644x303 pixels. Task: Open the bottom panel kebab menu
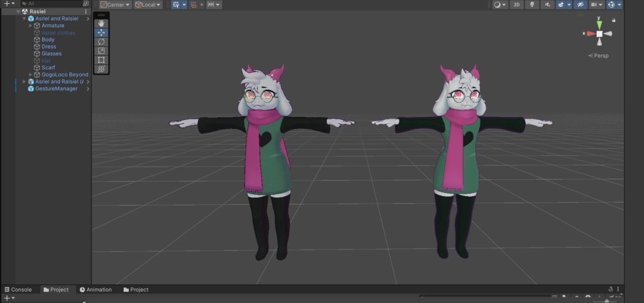pos(618,289)
